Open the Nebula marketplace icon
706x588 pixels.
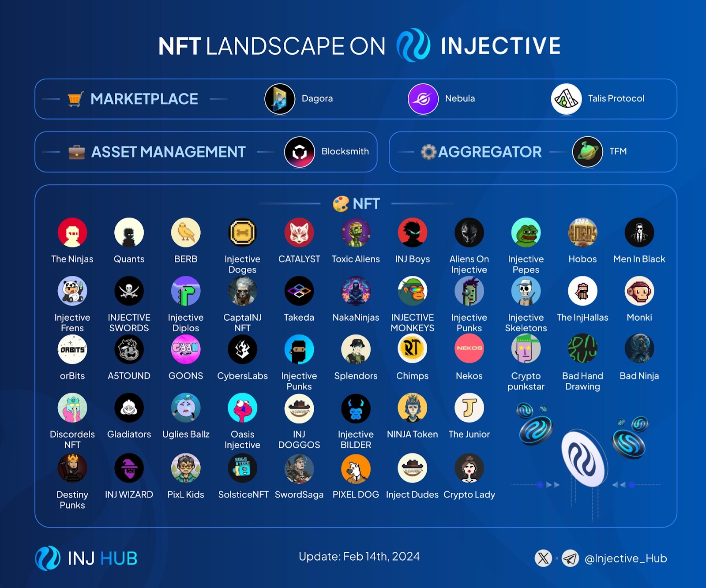(424, 99)
